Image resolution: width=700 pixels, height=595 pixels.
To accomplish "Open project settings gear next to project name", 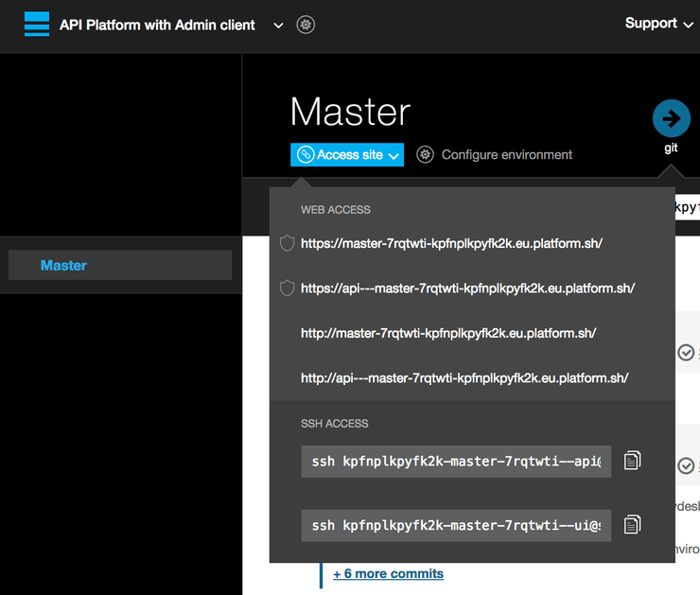I will [x=306, y=25].
